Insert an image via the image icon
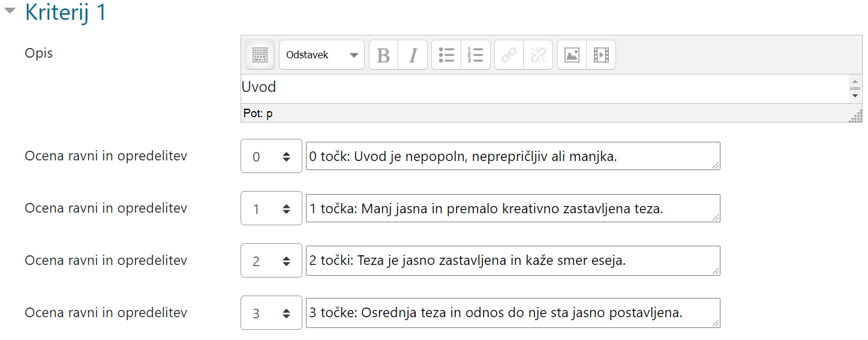868x340 pixels. [572, 55]
